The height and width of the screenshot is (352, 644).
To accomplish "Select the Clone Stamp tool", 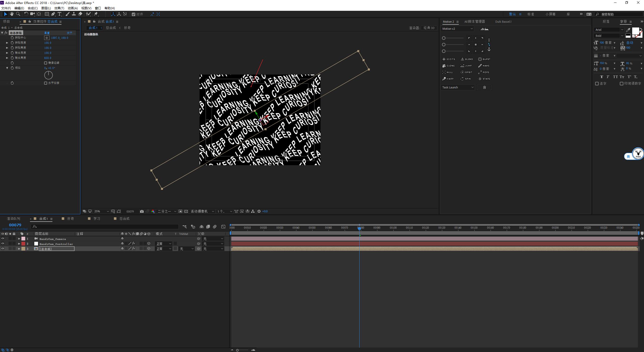I will pos(74,14).
